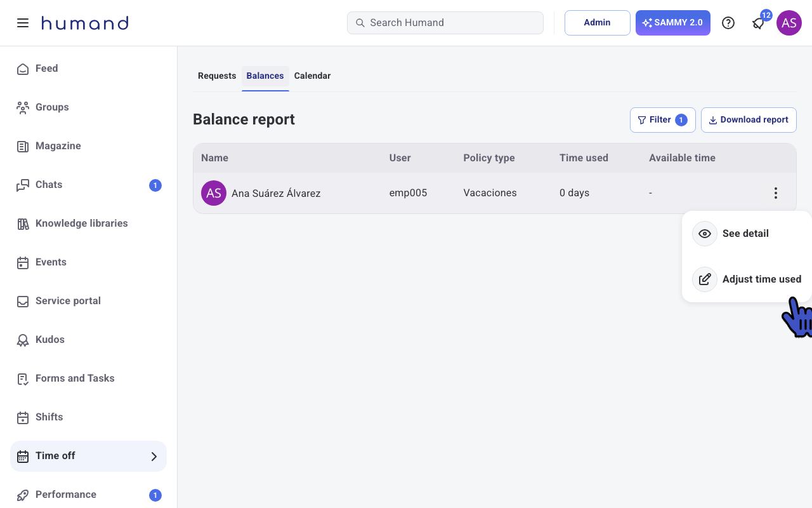Switch to the Requests tab

click(x=217, y=76)
